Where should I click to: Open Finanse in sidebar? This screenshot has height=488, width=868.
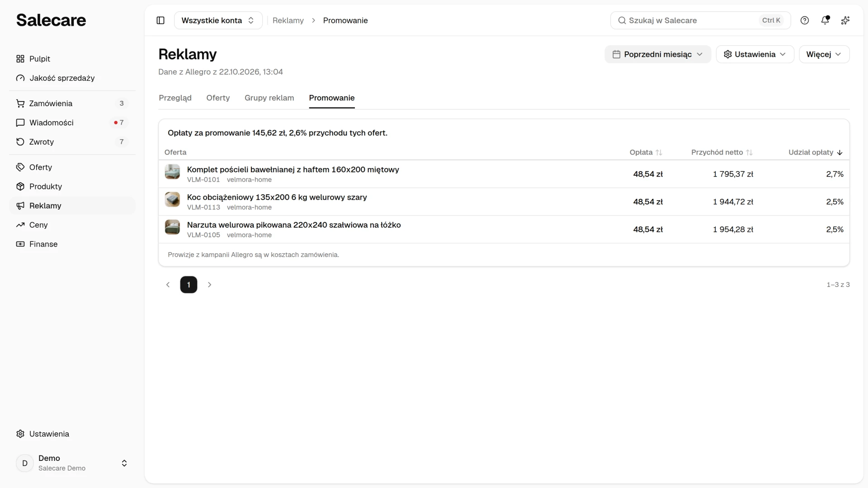pos(72,244)
